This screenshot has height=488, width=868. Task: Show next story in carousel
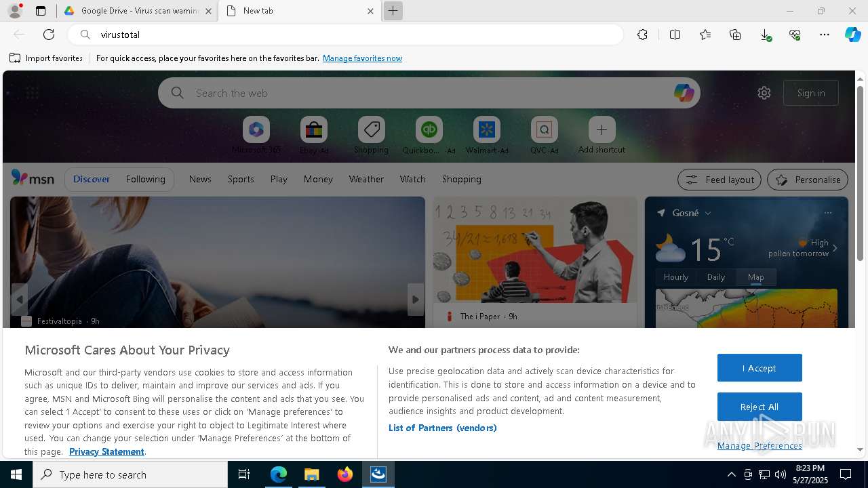point(416,300)
